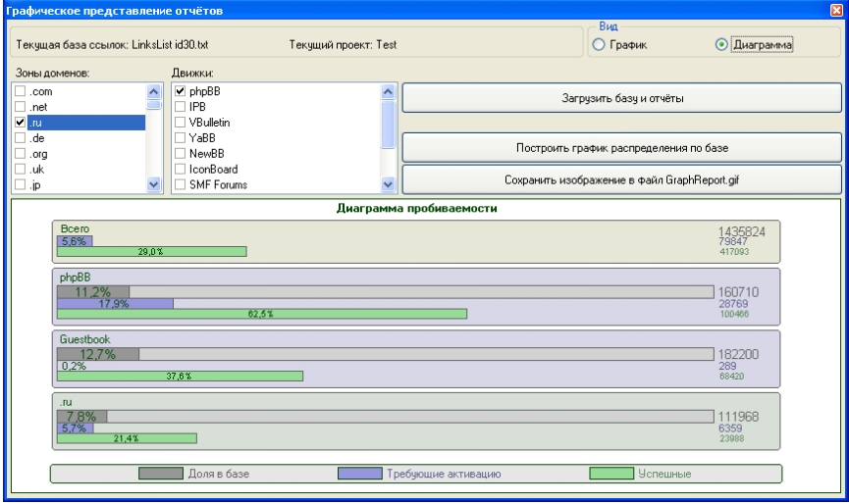Click the phpBB green 62,5% bar
849x504 pixels.
pyautogui.click(x=262, y=314)
